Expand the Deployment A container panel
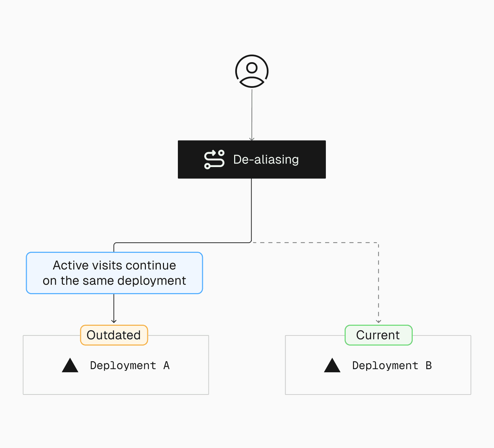494x448 pixels. pyautogui.click(x=116, y=382)
